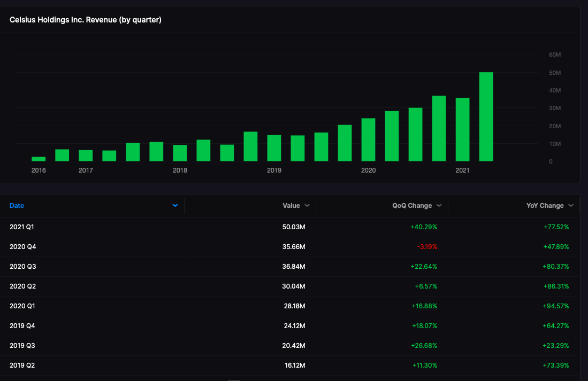Click the '+6.57%' QoQ change cell

tap(426, 286)
